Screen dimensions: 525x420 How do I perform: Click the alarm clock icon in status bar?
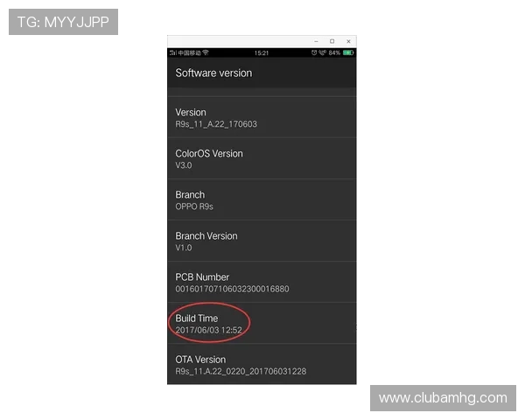(314, 52)
